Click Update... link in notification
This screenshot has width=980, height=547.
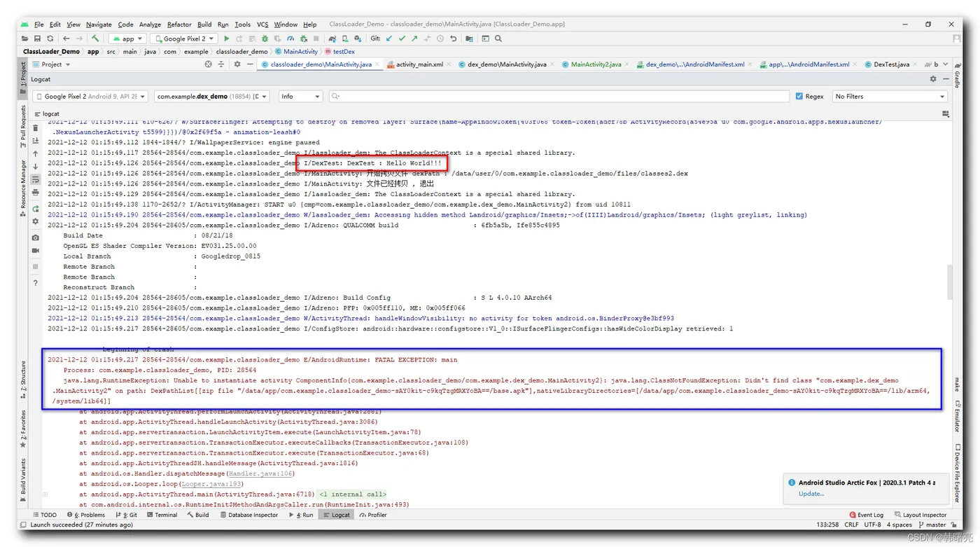(811, 493)
